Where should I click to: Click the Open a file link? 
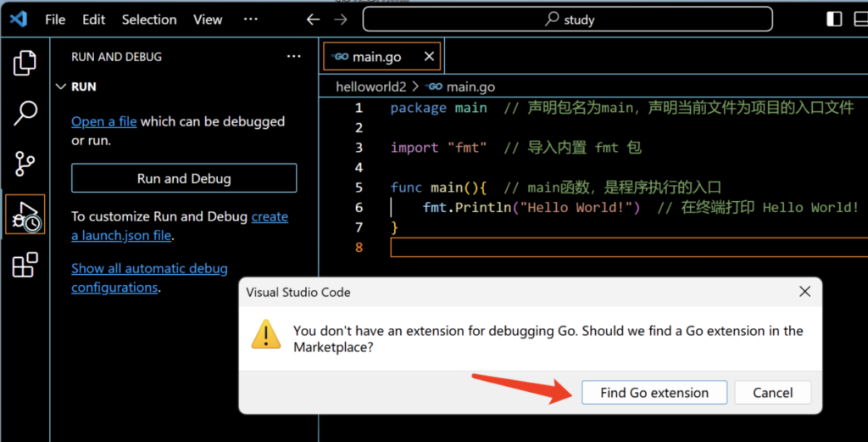104,121
